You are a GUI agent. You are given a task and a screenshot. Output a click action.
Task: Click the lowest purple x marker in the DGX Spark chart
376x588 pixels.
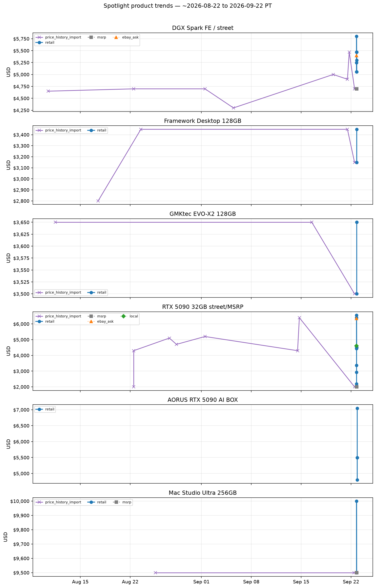tap(233, 108)
